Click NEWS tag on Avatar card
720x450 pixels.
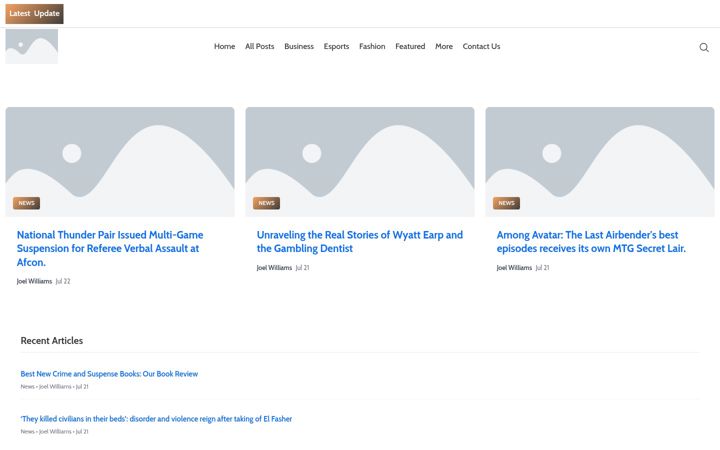coord(506,203)
